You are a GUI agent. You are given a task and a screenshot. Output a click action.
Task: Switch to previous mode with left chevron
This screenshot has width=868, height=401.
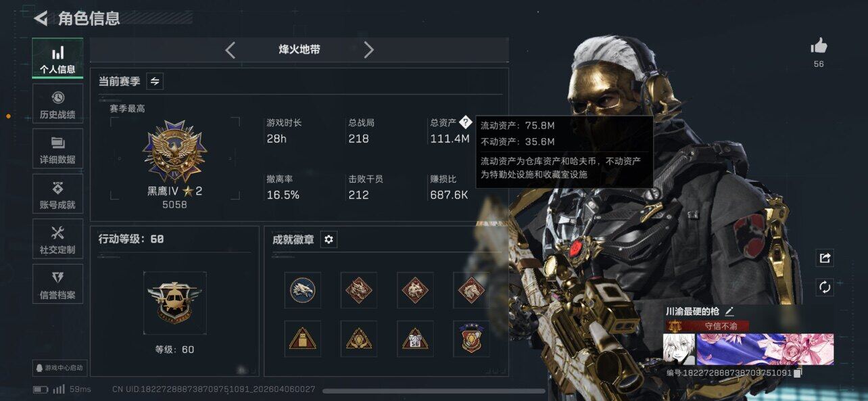(x=230, y=50)
